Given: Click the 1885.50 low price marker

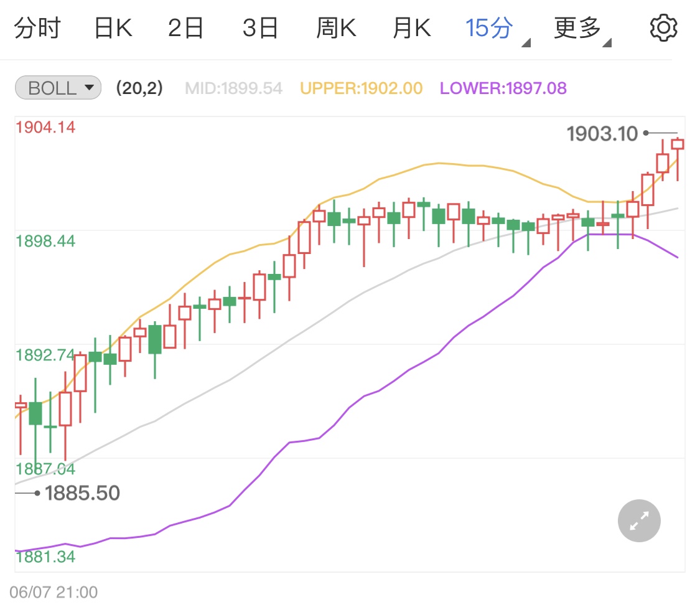Looking at the screenshot, I should coord(82,493).
